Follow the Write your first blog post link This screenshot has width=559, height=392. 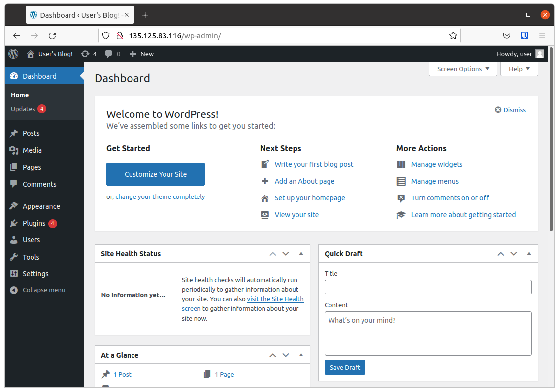(x=314, y=164)
